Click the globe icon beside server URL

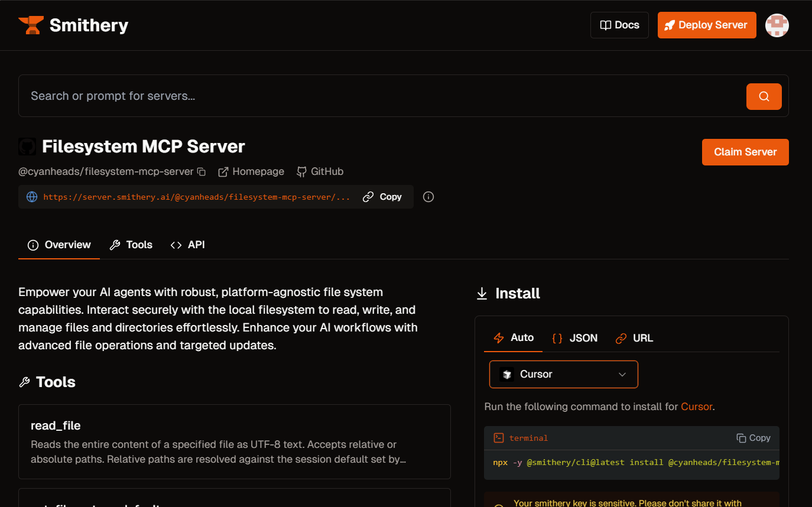point(32,197)
